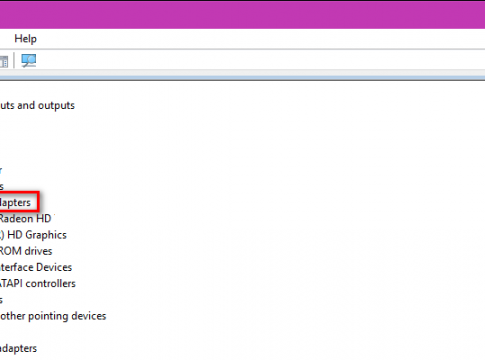485x360 pixels.
Task: Expand the DVD/CD-ROM drives category
Action: (26, 251)
